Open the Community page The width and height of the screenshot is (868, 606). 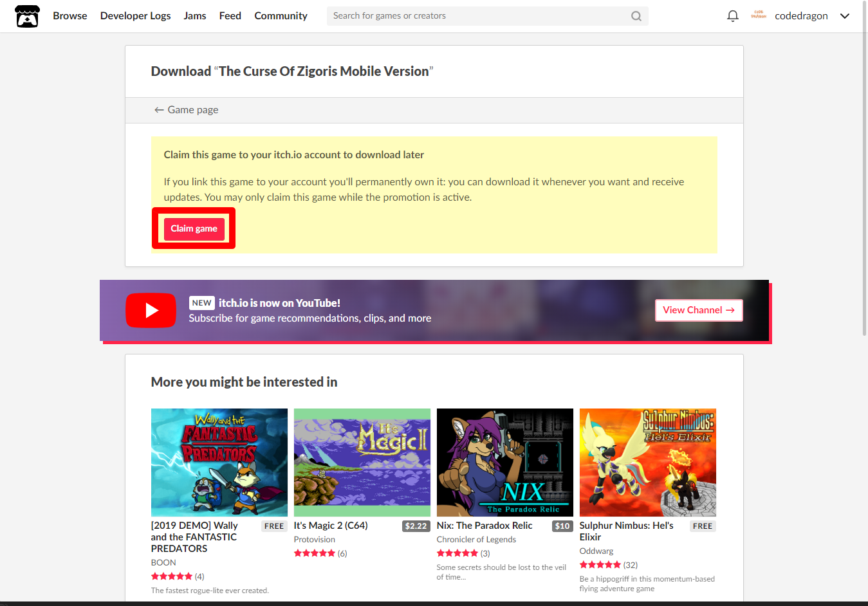click(x=281, y=16)
